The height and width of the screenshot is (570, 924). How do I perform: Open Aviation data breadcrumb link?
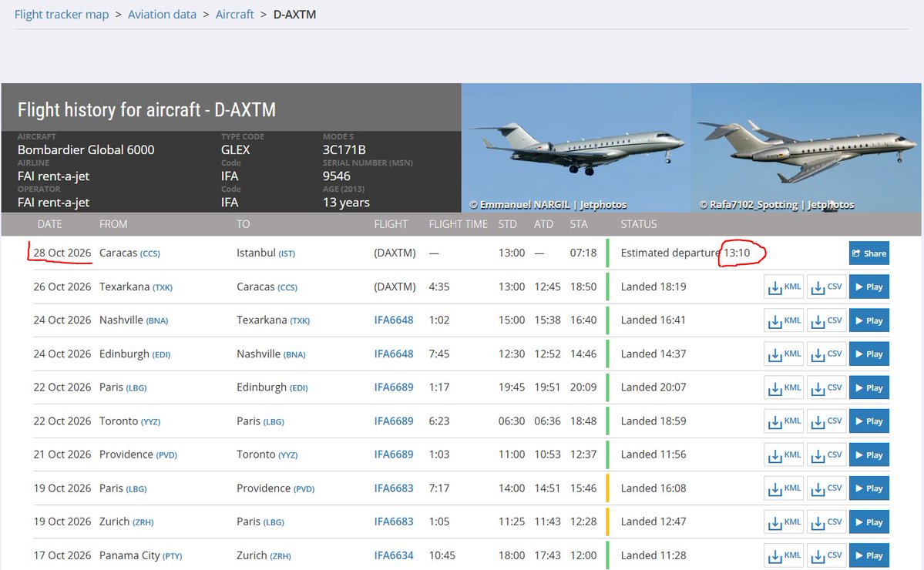click(162, 14)
